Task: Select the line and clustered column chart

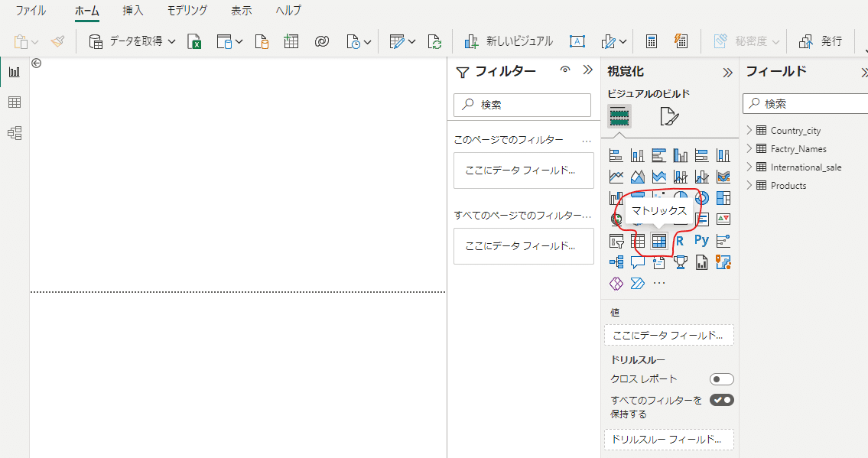Action: click(702, 177)
